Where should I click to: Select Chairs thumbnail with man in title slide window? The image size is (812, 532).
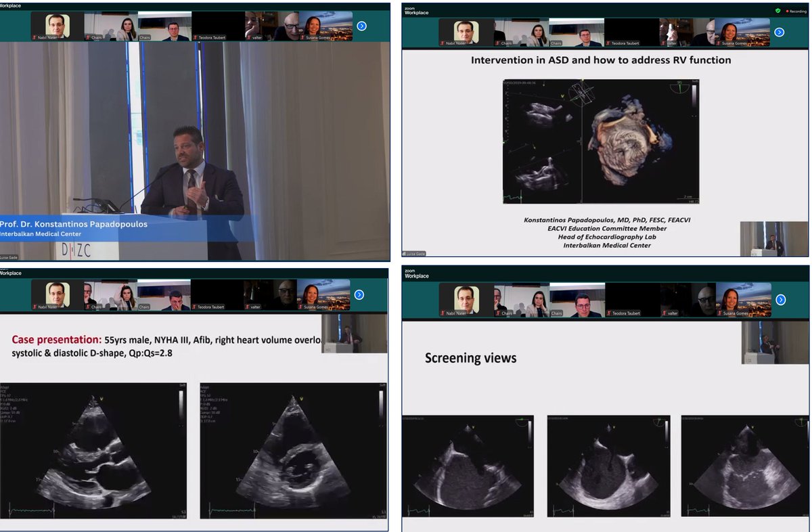(577, 32)
